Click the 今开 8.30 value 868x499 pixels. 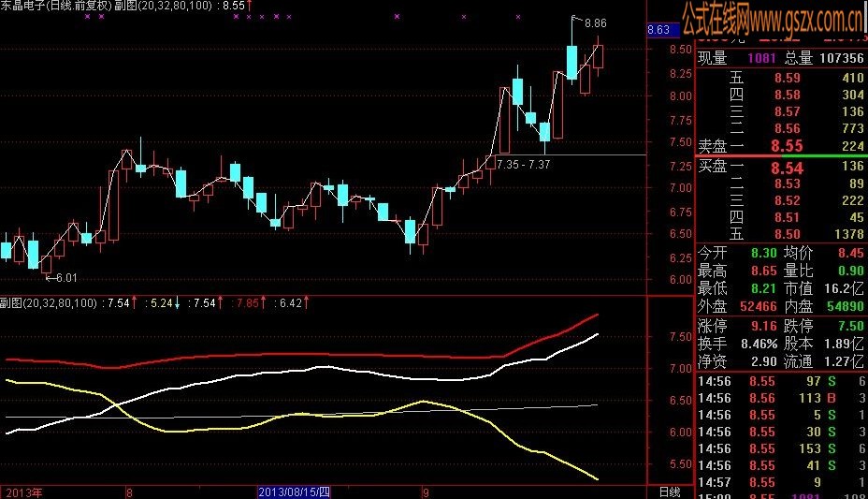764,253
